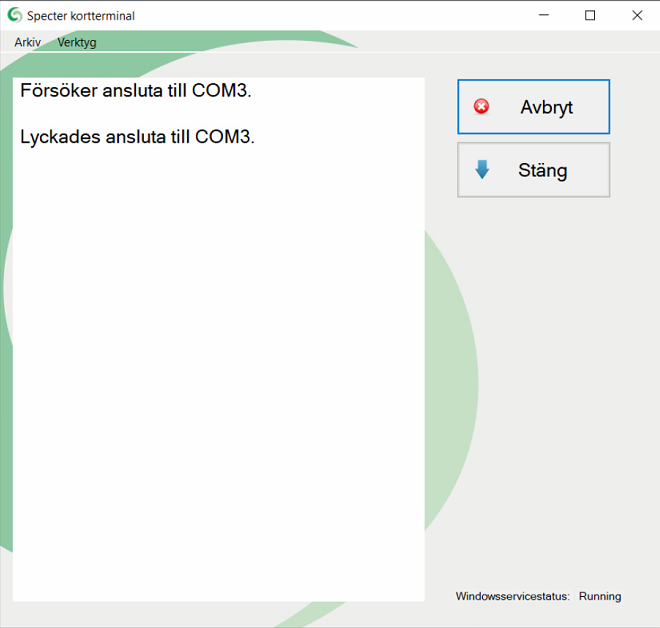Image resolution: width=660 pixels, height=628 pixels.
Task: Maximize the Specter kortterminal window
Action: (x=590, y=15)
